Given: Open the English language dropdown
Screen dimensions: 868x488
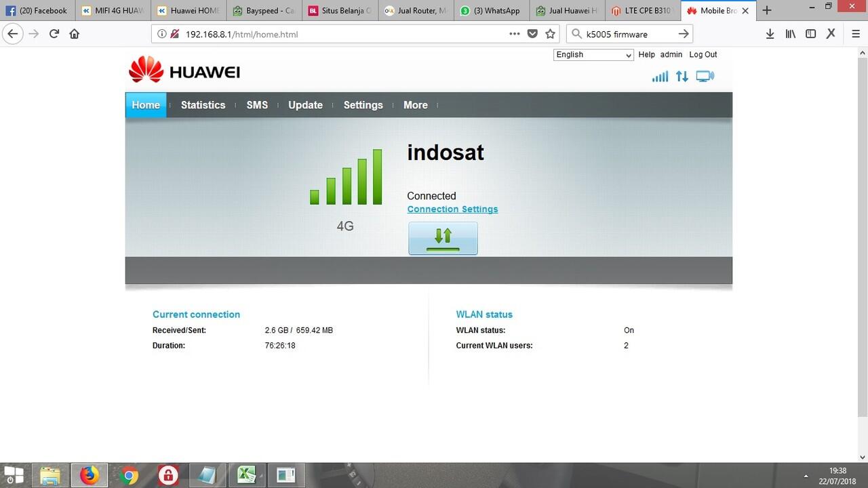Looking at the screenshot, I should pos(593,55).
